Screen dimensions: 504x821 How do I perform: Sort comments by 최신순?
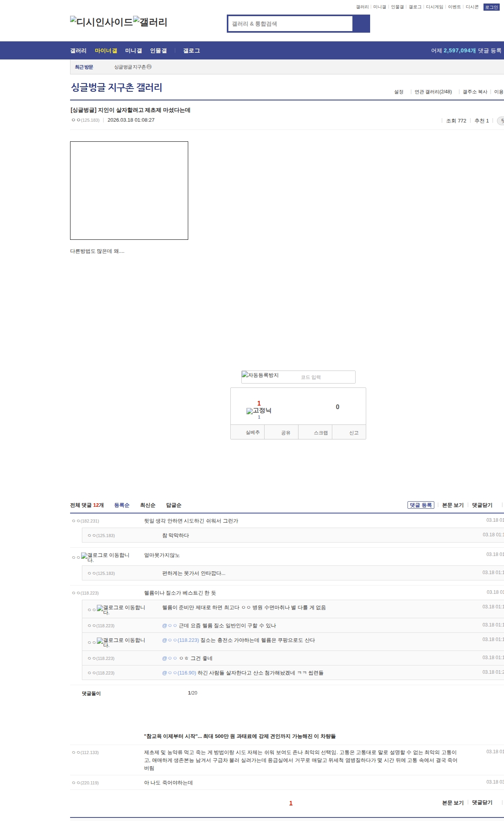148,505
